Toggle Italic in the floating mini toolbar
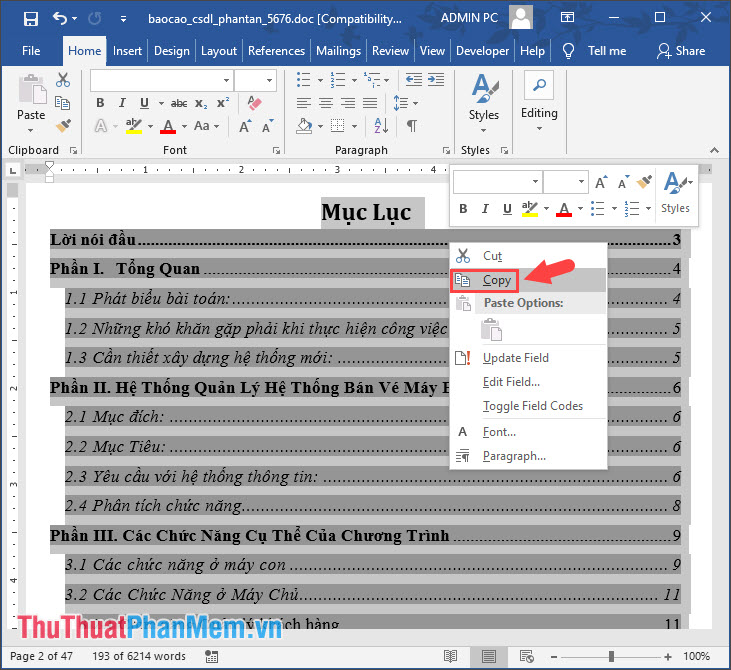 (x=485, y=209)
